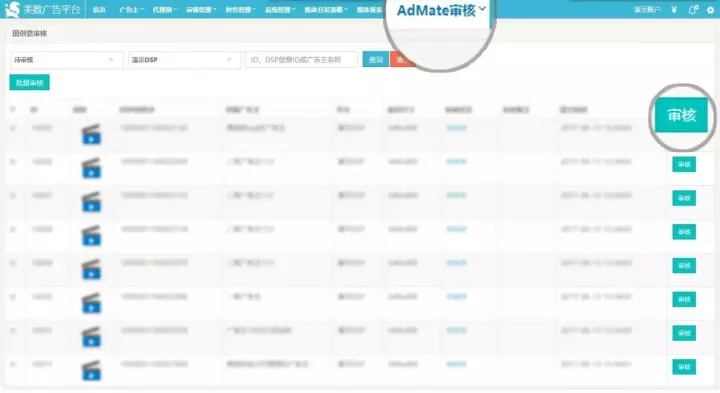Click 审核 button in seventh table row
Image resolution: width=720 pixels, height=393 pixels.
tap(684, 333)
